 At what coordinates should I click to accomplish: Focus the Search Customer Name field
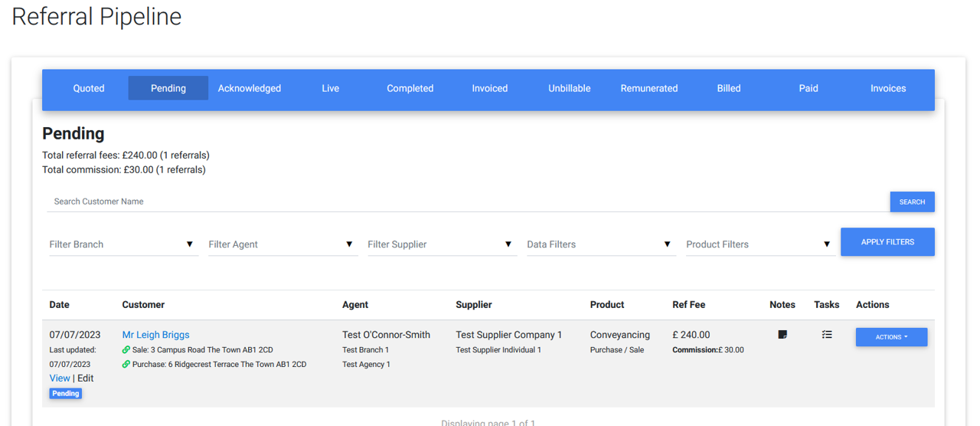pyautogui.click(x=467, y=202)
